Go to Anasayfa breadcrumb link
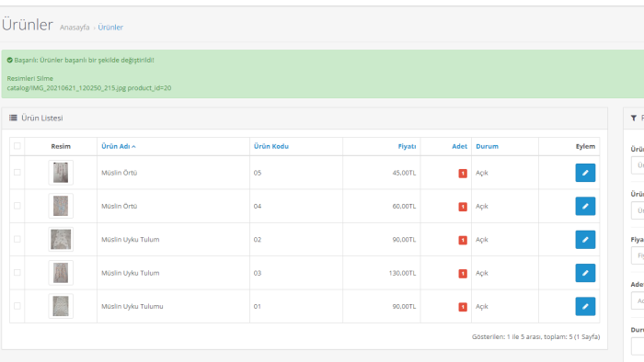644x362 pixels. tap(75, 28)
